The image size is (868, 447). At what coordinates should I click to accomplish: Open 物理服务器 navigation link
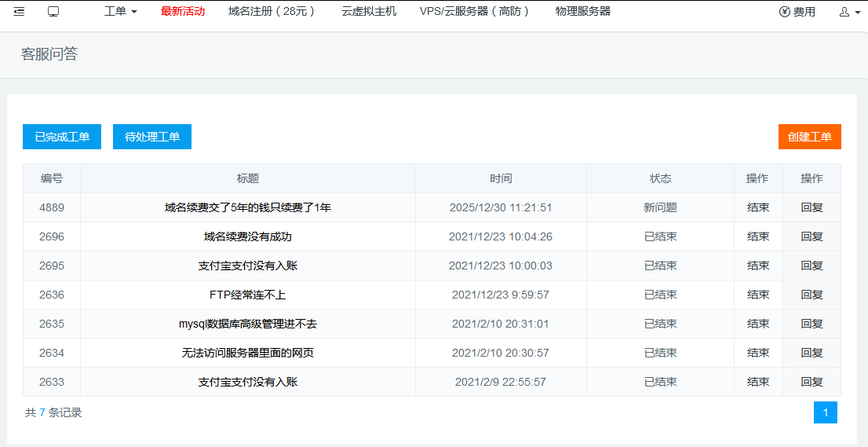coord(582,12)
